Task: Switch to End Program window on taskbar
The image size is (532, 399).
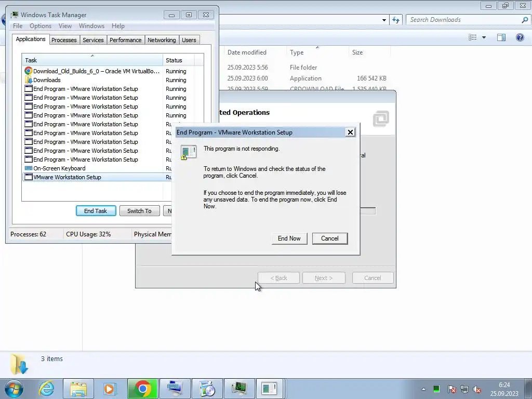Action: pos(270,389)
